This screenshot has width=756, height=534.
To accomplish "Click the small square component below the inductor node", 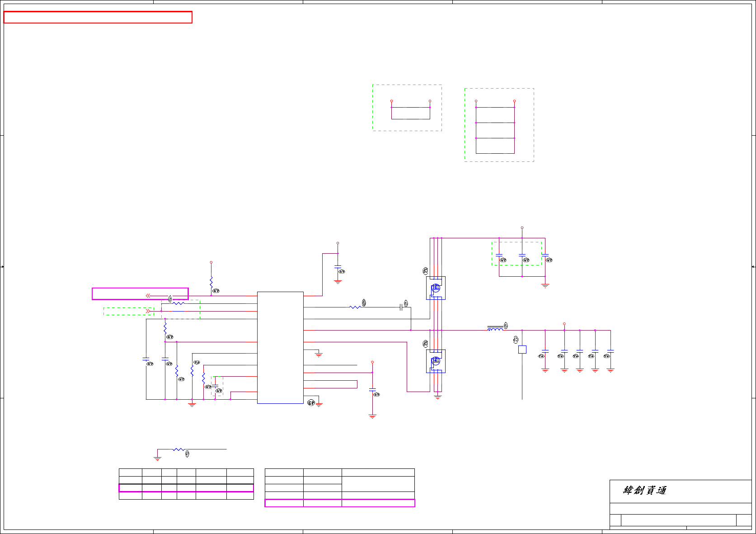I will click(522, 350).
